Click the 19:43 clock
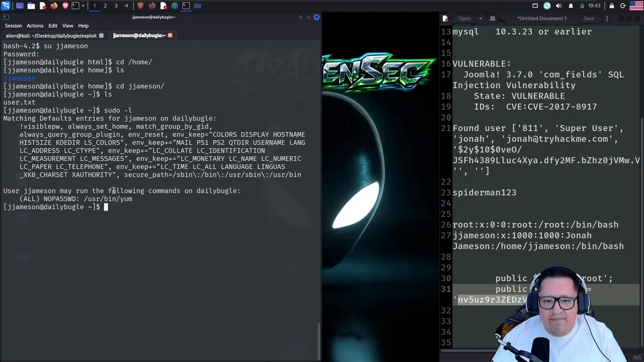This screenshot has width=644, height=362. tap(594, 6)
